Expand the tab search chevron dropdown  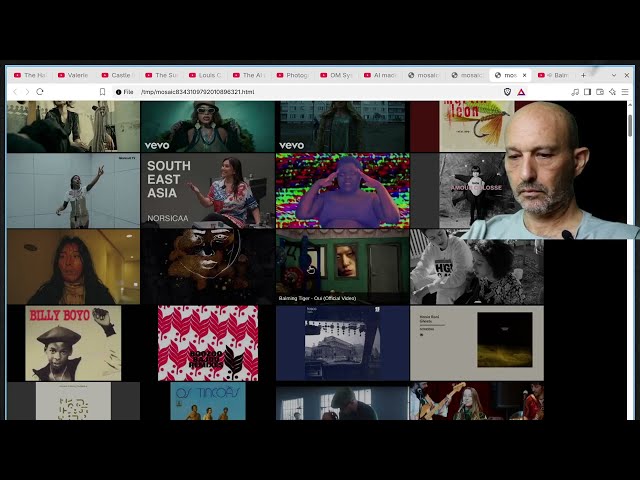pyautogui.click(x=614, y=75)
